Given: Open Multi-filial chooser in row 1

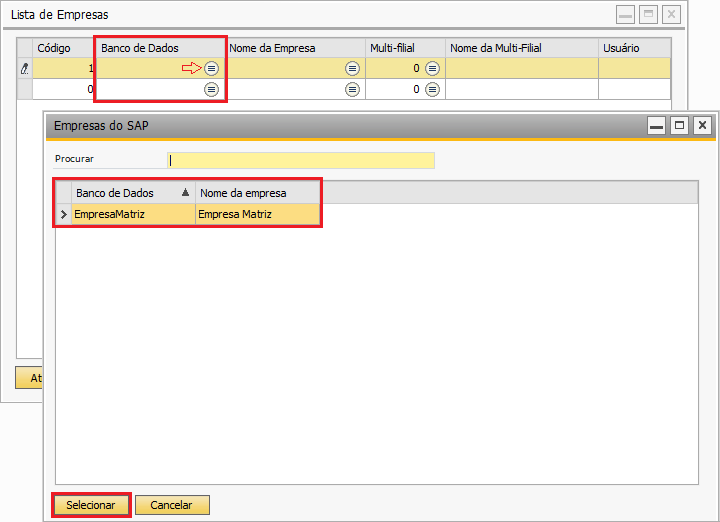Looking at the screenshot, I should pyautogui.click(x=432, y=68).
